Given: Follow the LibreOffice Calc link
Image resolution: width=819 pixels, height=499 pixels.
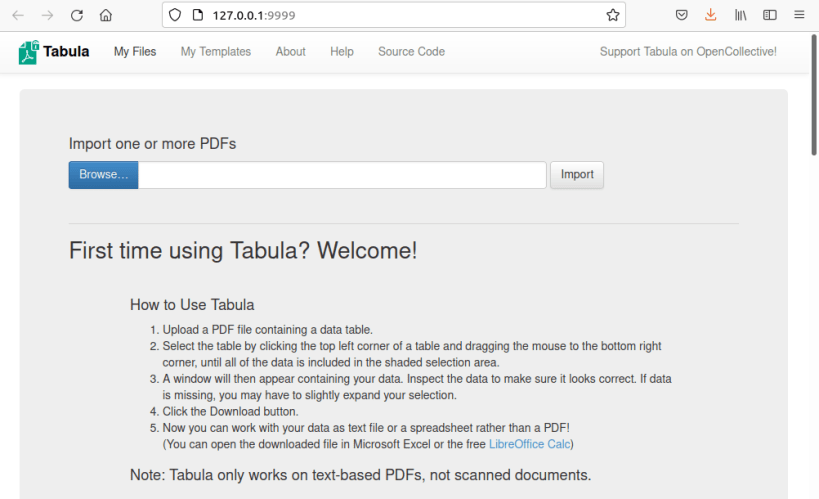Looking at the screenshot, I should tap(530, 444).
